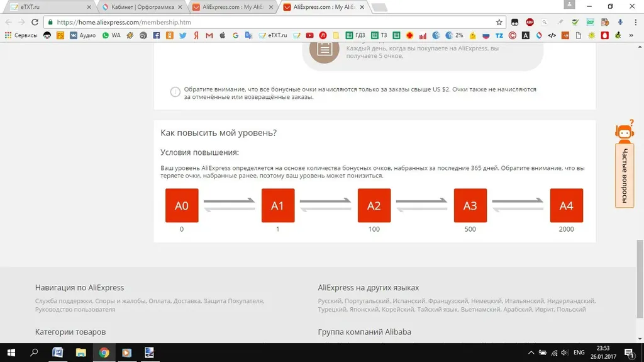The width and height of the screenshot is (644, 362).
Task: Show hidden system tray icons
Action: [x=531, y=353]
